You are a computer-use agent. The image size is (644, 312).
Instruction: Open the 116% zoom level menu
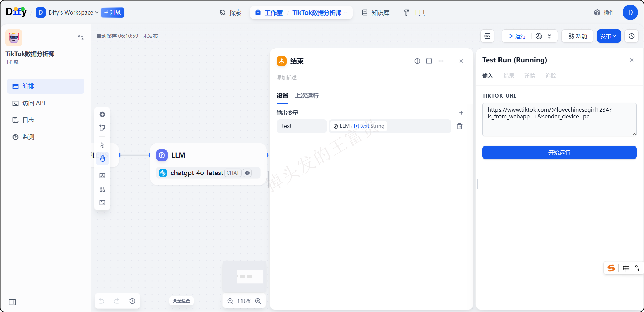[x=244, y=301]
